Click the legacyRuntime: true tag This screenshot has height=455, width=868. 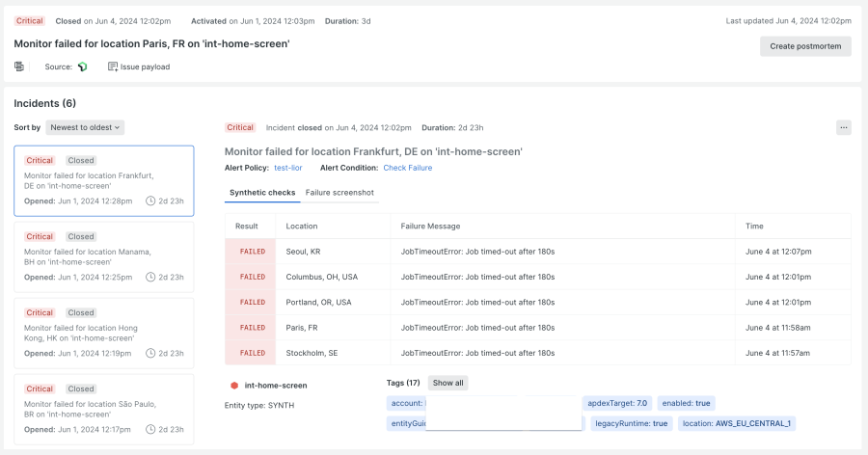click(x=631, y=423)
